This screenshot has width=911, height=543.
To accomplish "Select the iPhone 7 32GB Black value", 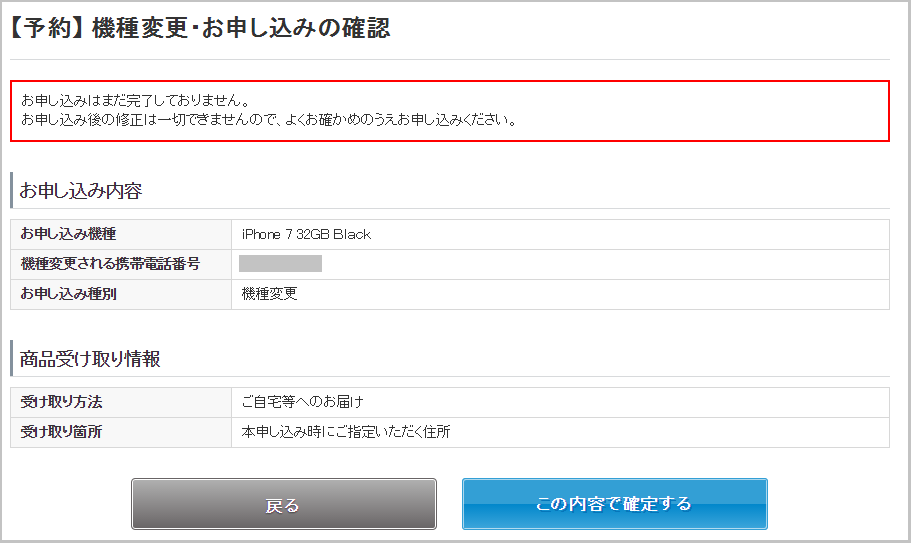I will [306, 234].
